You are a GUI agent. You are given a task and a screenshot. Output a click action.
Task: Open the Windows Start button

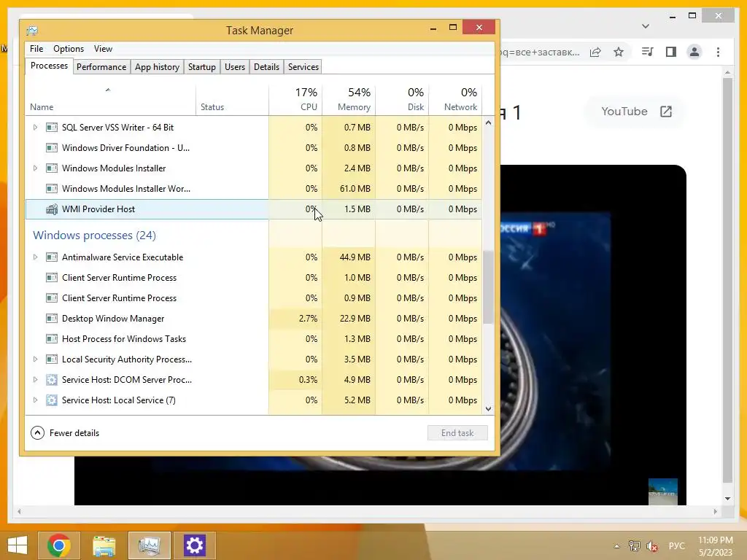point(18,545)
